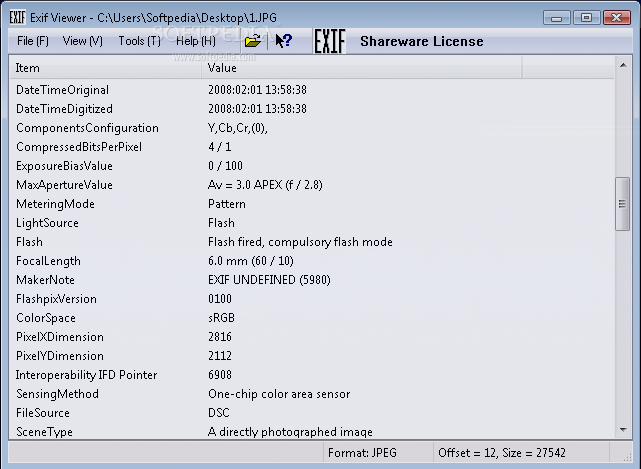The height and width of the screenshot is (469, 641).
Task: Select the ComponentsConfiguration row
Action: point(312,128)
